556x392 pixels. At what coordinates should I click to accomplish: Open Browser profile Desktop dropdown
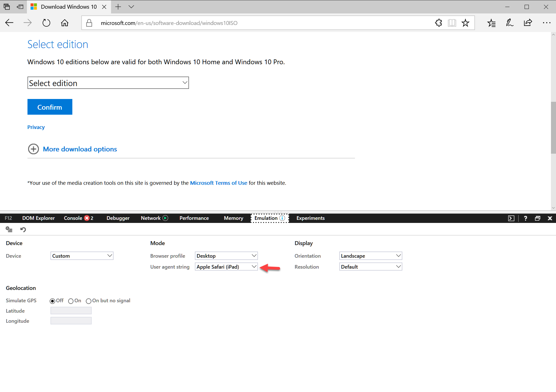226,256
